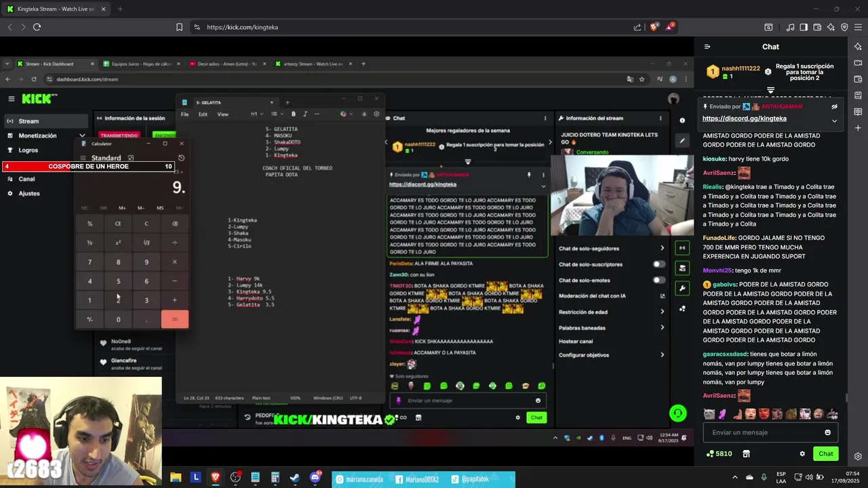Image resolution: width=868 pixels, height=488 pixels.
Task: Click the CE key on the Calculator
Action: (x=118, y=224)
